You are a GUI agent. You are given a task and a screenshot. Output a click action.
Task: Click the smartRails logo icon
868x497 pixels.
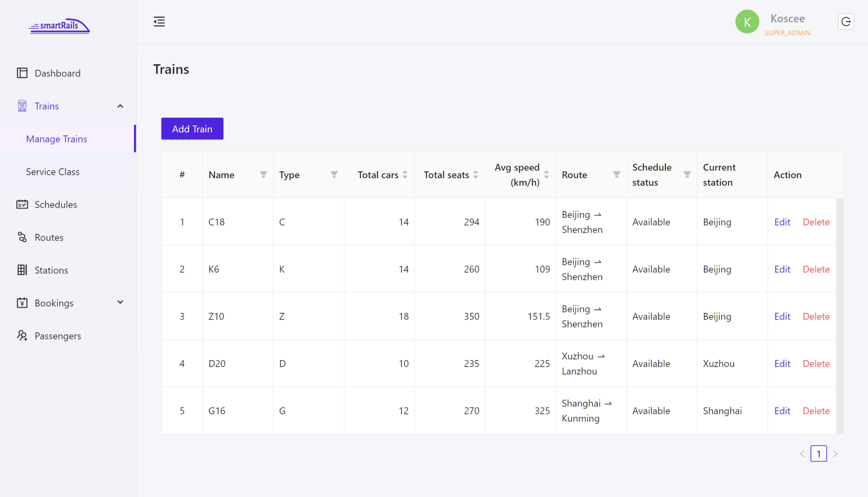(x=60, y=26)
